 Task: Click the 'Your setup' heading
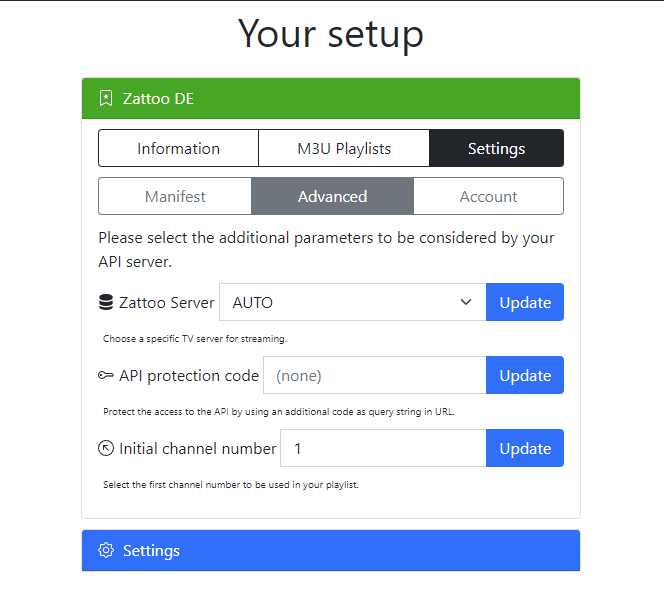point(331,34)
